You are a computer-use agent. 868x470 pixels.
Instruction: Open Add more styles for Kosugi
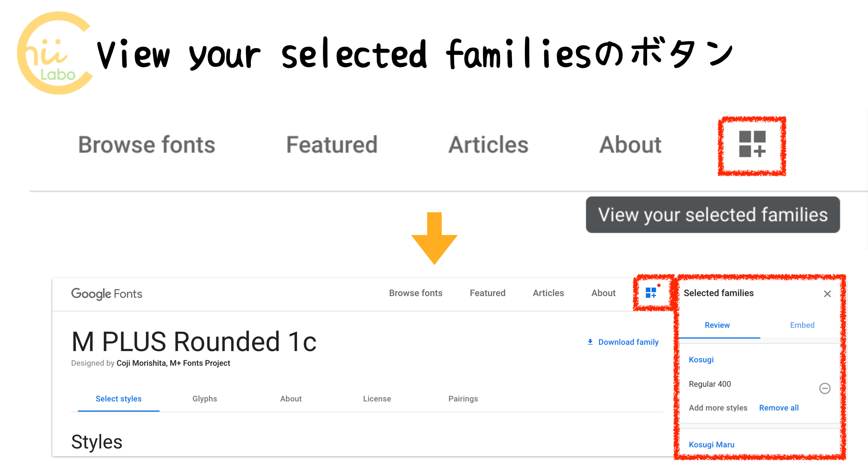718,407
